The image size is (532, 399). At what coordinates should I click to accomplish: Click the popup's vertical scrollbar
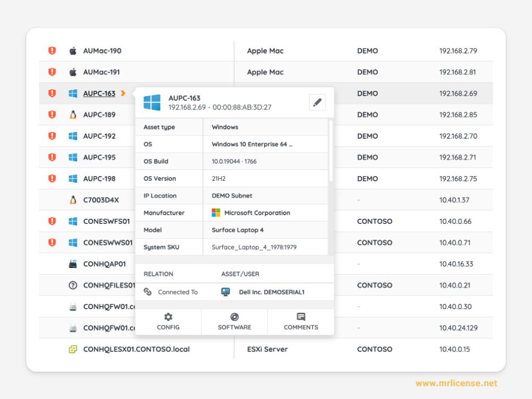(331, 151)
